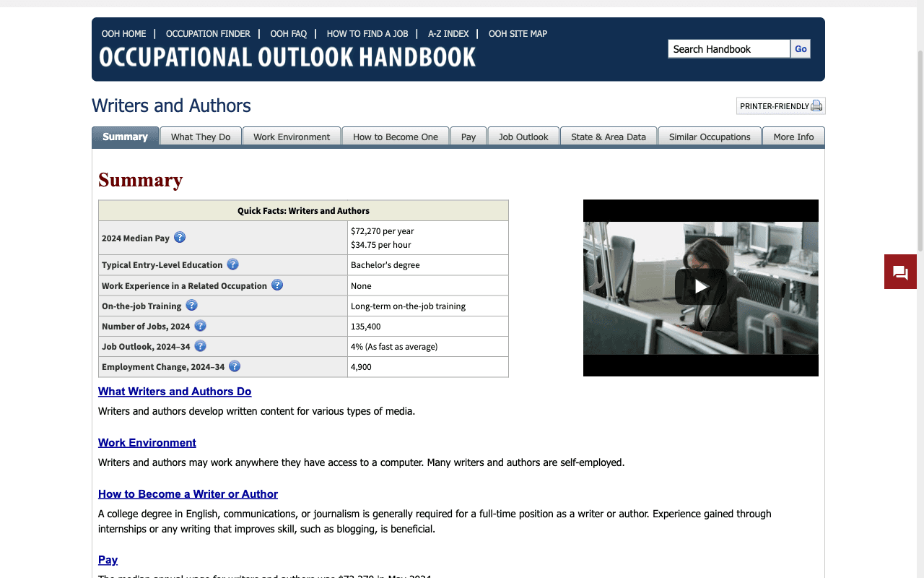The height and width of the screenshot is (578, 924).
Task: Select the "$72,270 per year" value
Action: coord(383,230)
